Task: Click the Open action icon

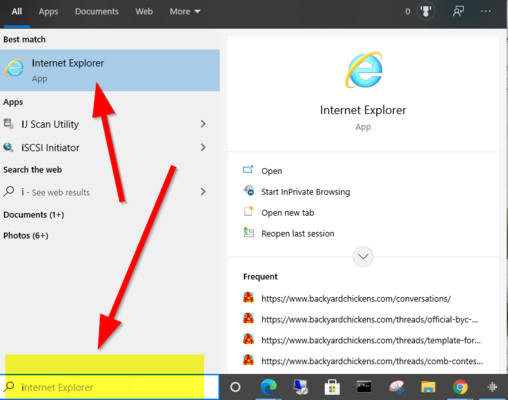Action: click(x=248, y=170)
